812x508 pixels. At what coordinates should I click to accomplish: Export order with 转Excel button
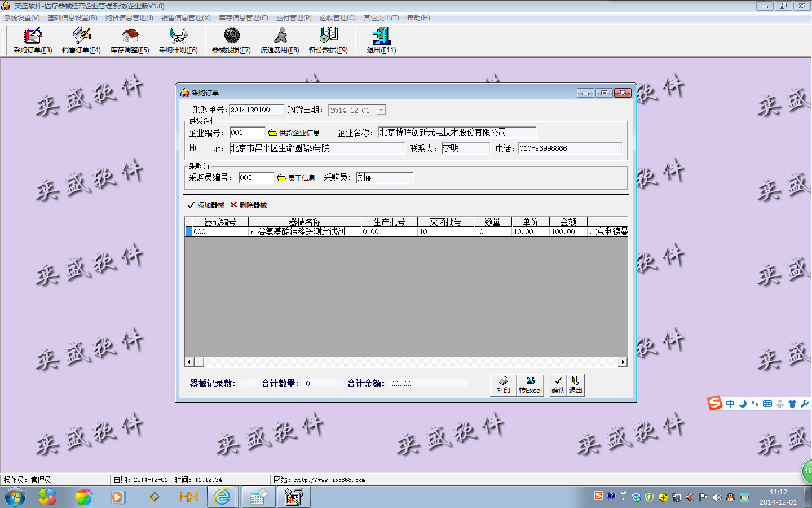(530, 385)
